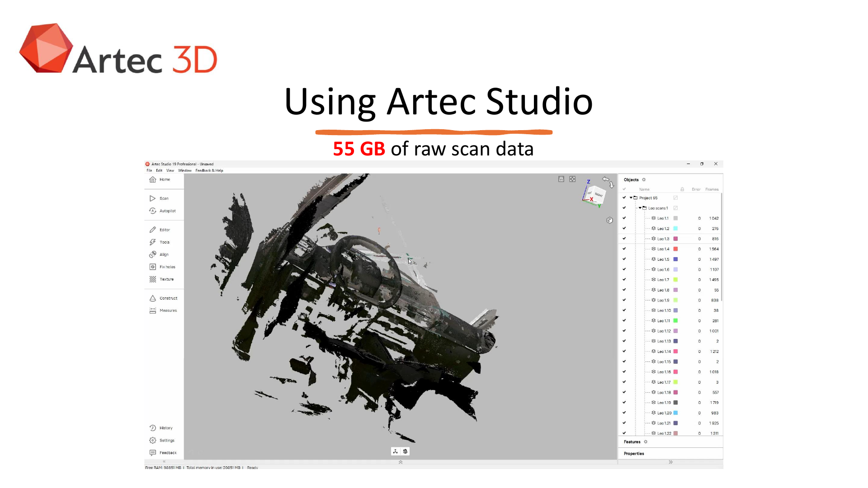Toggle visibility check for Leo 1.18
The image size is (868, 488).
(624, 392)
